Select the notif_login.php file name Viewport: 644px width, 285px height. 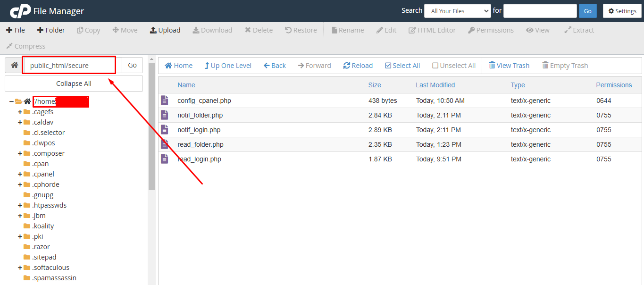[199, 130]
